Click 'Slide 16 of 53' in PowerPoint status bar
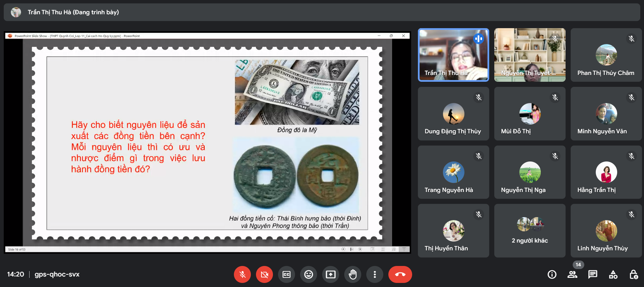The height and width of the screenshot is (287, 644). click(17, 249)
